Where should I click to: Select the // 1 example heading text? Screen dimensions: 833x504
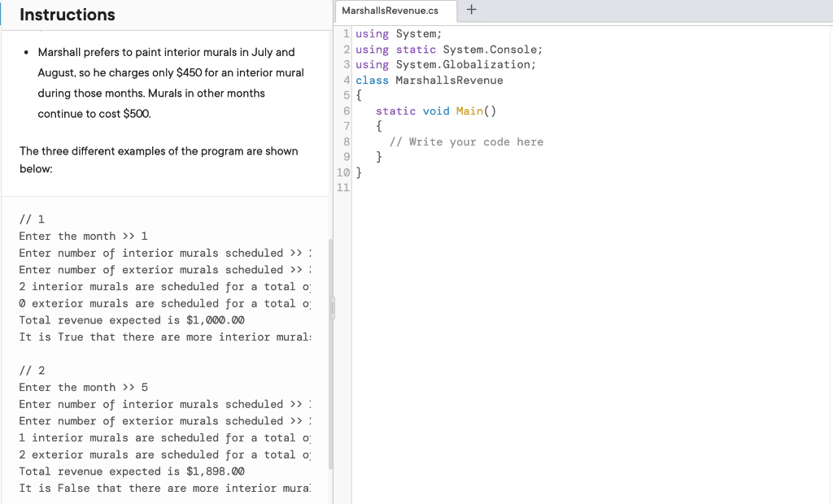(31, 219)
